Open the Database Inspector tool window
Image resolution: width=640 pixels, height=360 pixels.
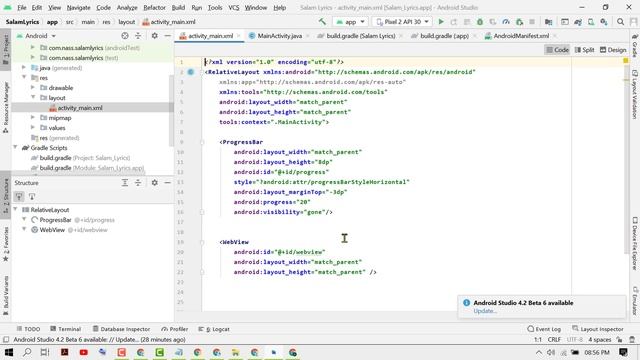click(121, 329)
